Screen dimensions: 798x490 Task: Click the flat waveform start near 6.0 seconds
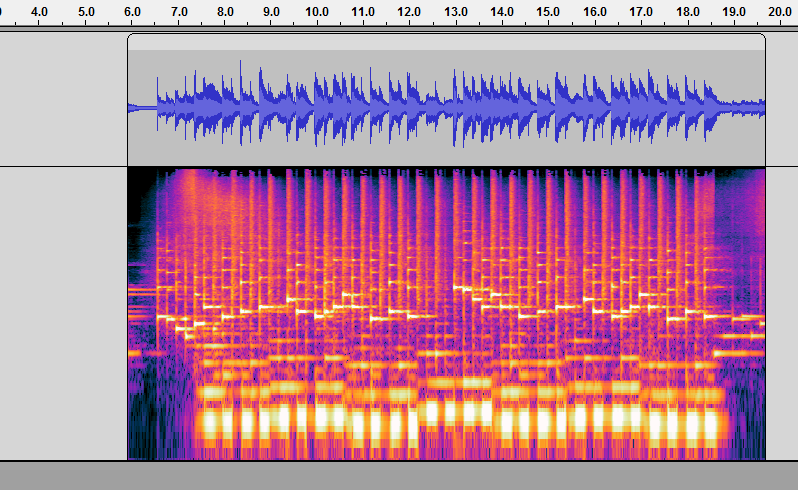click(142, 108)
